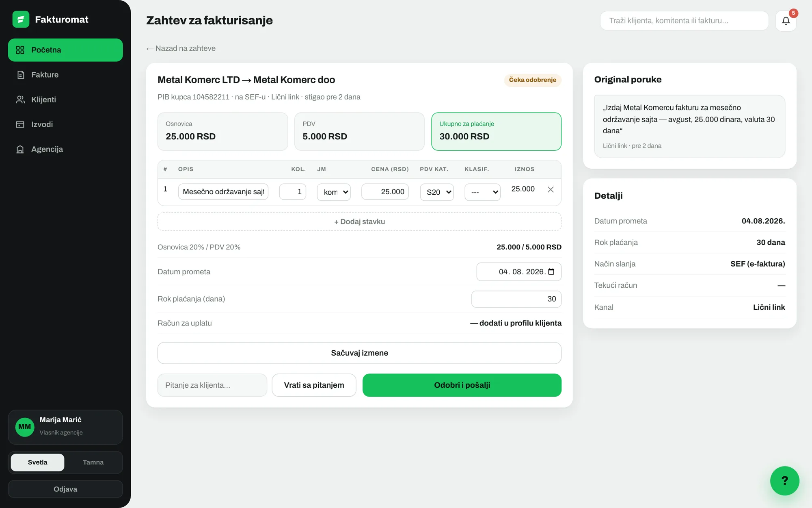Click the Pitanje za klijenta input field
This screenshot has height=508, width=812.
click(x=212, y=385)
